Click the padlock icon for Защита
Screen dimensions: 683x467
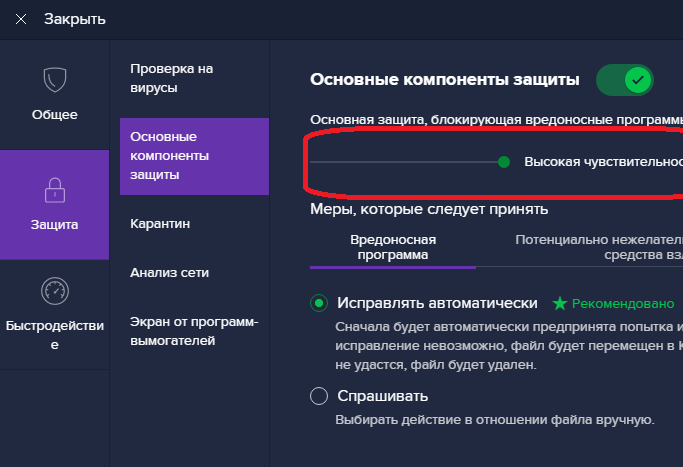pos(54,189)
